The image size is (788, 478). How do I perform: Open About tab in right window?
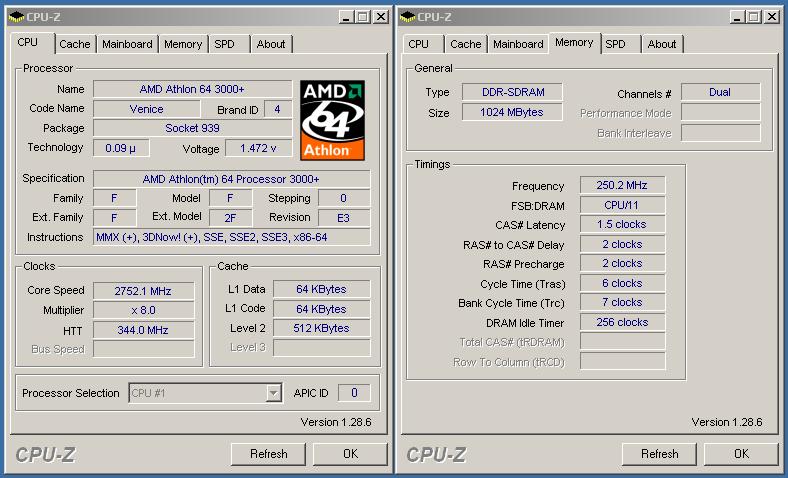coord(662,44)
